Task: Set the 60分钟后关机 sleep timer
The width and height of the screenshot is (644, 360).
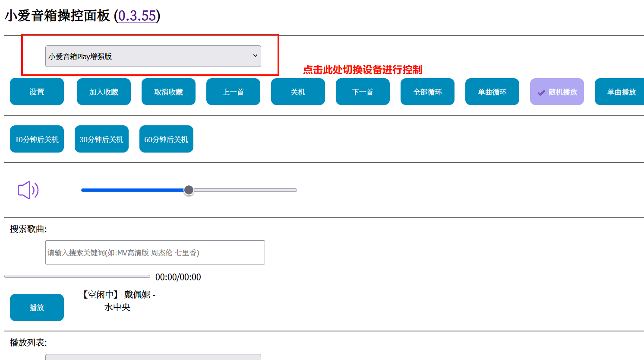Action: tap(166, 139)
